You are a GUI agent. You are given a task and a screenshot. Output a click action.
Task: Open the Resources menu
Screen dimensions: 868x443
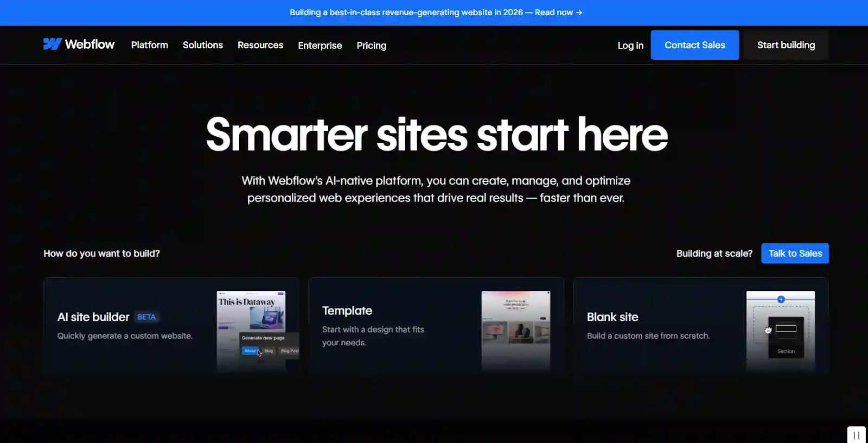click(260, 45)
